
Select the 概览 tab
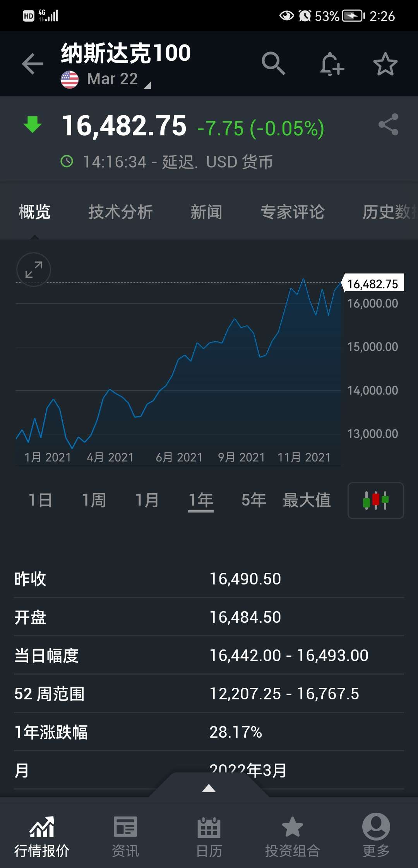pyautogui.click(x=35, y=212)
